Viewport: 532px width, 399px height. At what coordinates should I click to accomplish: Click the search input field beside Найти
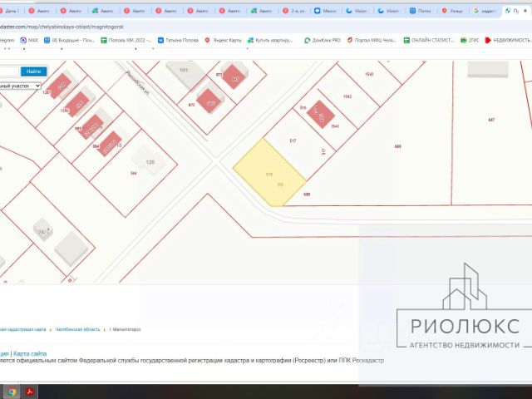coord(9,71)
